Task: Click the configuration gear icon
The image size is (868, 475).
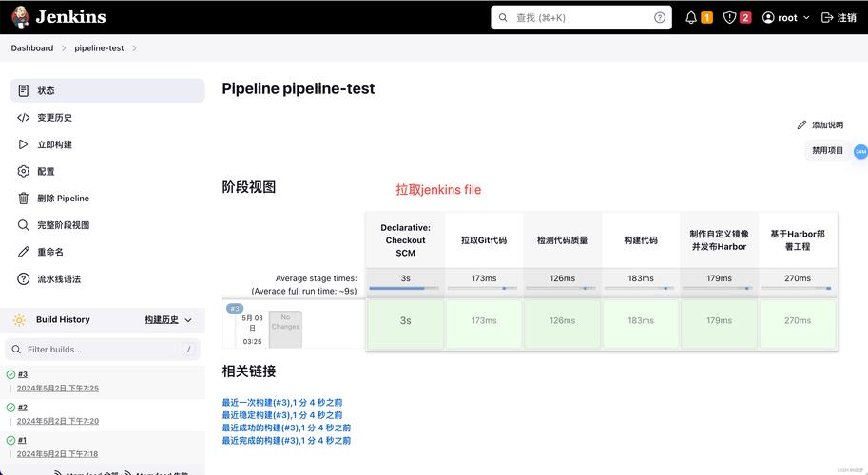Action: tap(23, 171)
